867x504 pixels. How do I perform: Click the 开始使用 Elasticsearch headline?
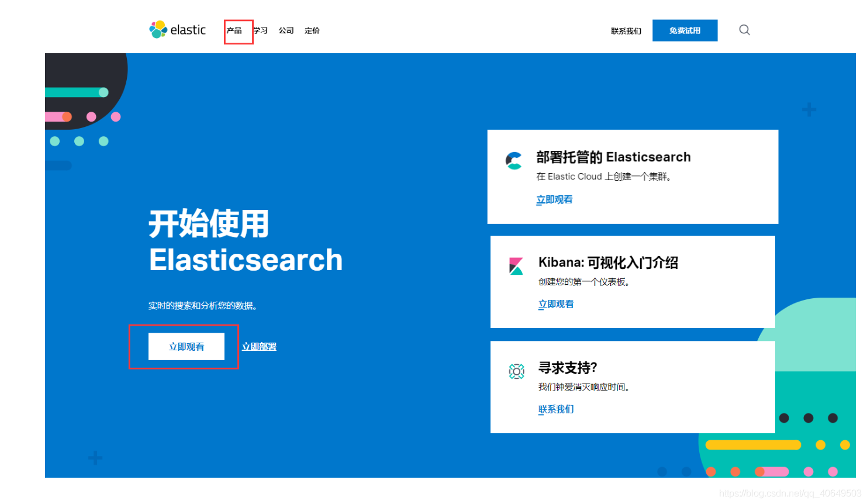click(246, 241)
